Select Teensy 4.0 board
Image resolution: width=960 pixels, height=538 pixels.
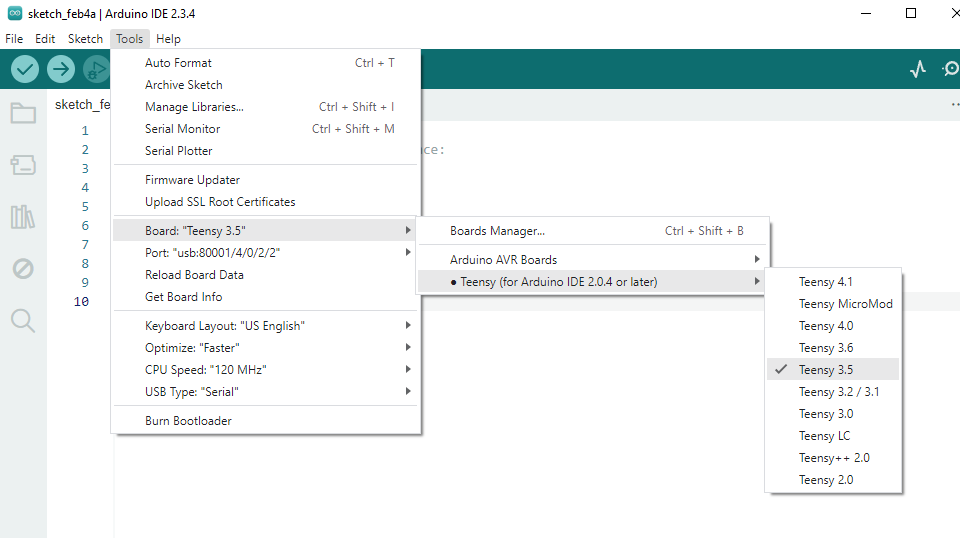coord(833,326)
